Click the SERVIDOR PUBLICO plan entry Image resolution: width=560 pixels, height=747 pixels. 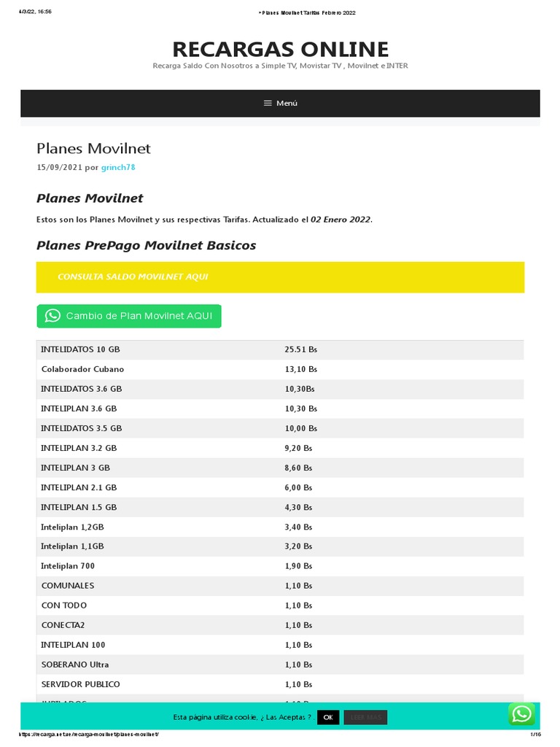80,684
